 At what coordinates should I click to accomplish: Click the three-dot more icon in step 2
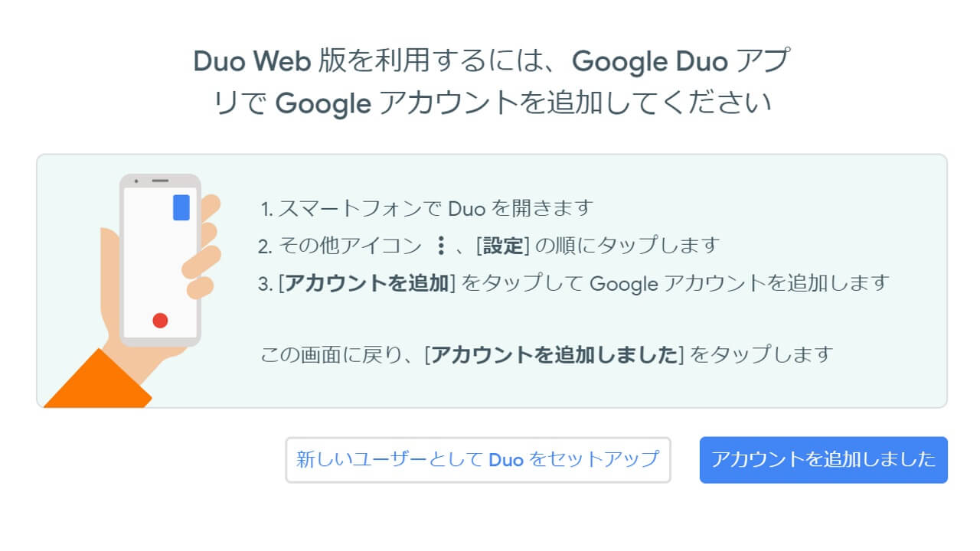click(440, 246)
